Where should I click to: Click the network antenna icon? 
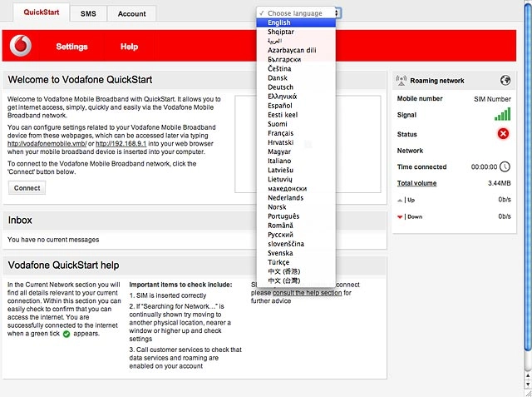click(x=401, y=81)
